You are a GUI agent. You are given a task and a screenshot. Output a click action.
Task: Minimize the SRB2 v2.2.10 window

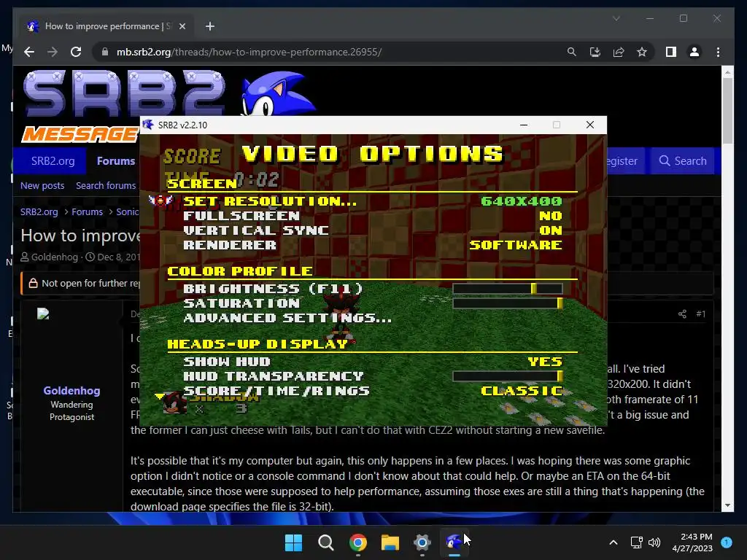524,125
